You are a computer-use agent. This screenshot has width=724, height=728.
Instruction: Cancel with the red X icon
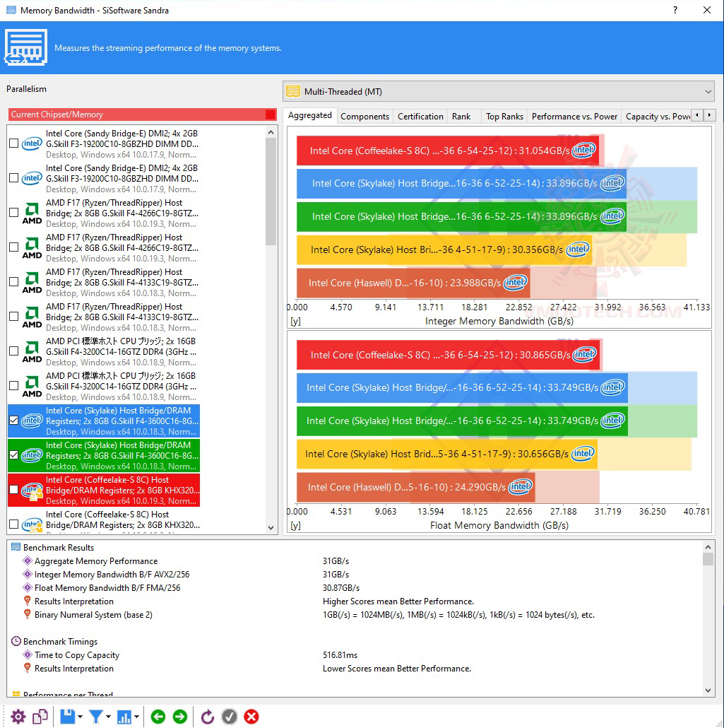coord(251,717)
